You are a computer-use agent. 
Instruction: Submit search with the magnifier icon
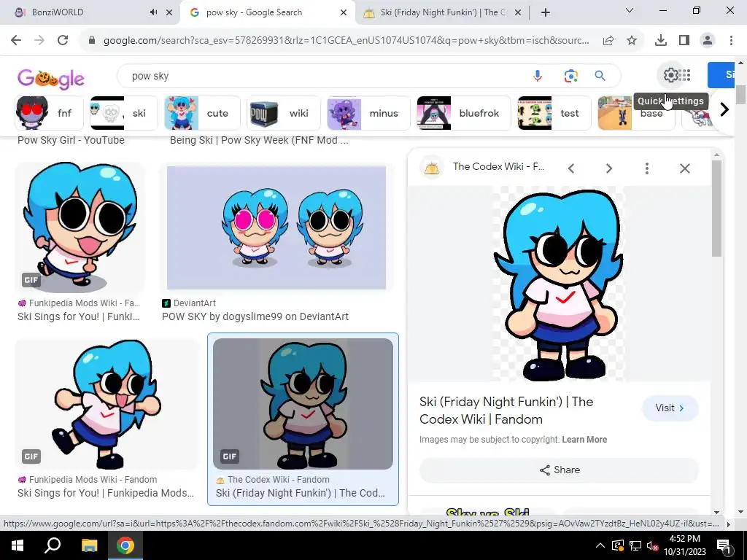[600, 76]
